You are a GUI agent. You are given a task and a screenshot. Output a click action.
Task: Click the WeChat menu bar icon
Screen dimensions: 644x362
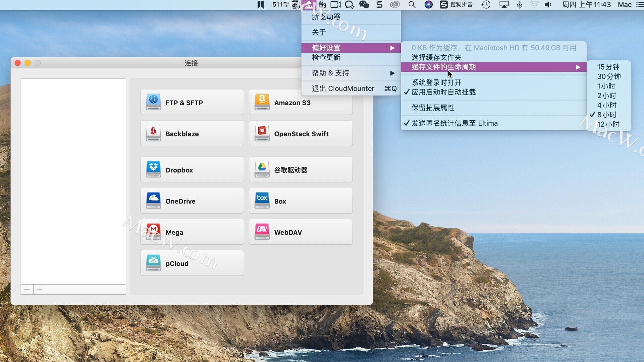pos(364,5)
